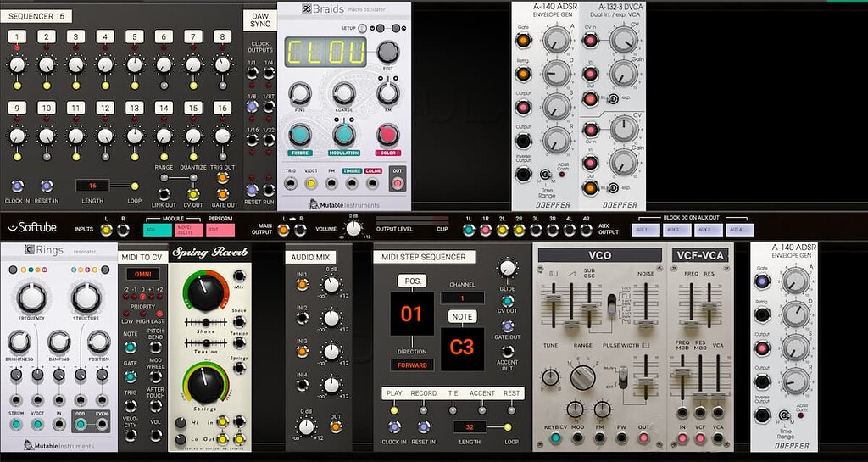The image size is (868, 462).
Task: Click the MIDI Step Sequencer CV OUT jack
Action: (507, 301)
